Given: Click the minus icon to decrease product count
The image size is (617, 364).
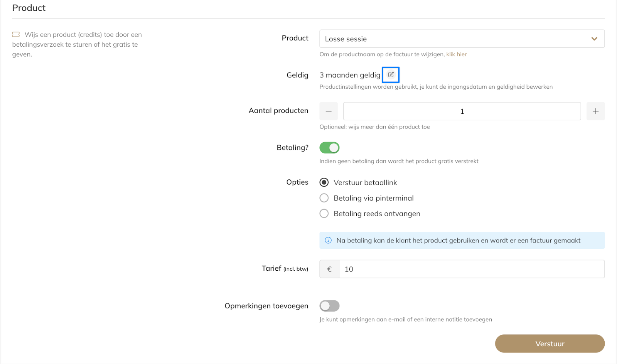Looking at the screenshot, I should (329, 111).
